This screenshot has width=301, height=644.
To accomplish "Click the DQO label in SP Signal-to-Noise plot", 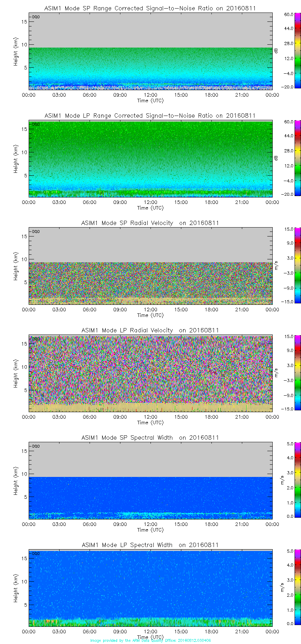I will click(x=36, y=17).
